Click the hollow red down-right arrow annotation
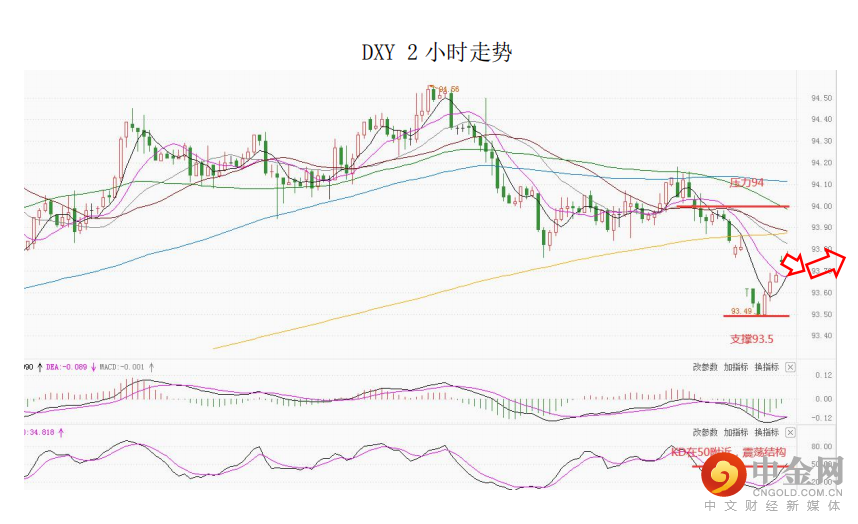Image resolution: width=858 pixels, height=524 pixels. [793, 265]
